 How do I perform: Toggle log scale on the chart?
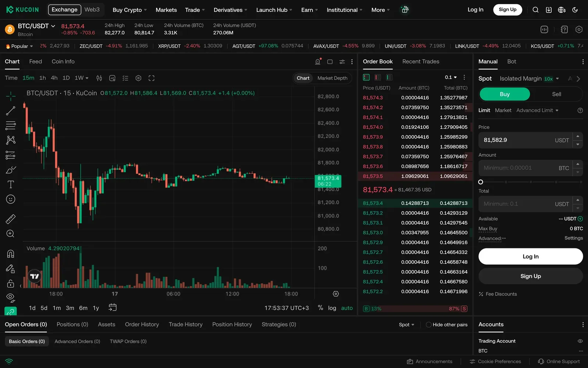pyautogui.click(x=332, y=308)
